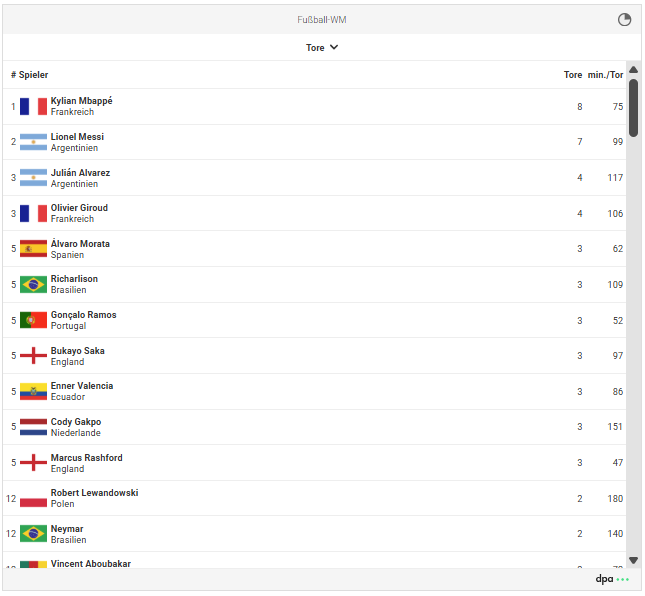Click scrollbar up arrow
Screen dimensions: 645x596
(x=633, y=70)
